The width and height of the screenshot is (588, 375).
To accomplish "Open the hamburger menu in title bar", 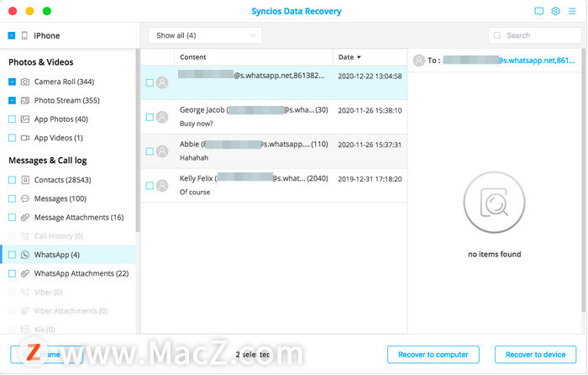I will pos(572,11).
